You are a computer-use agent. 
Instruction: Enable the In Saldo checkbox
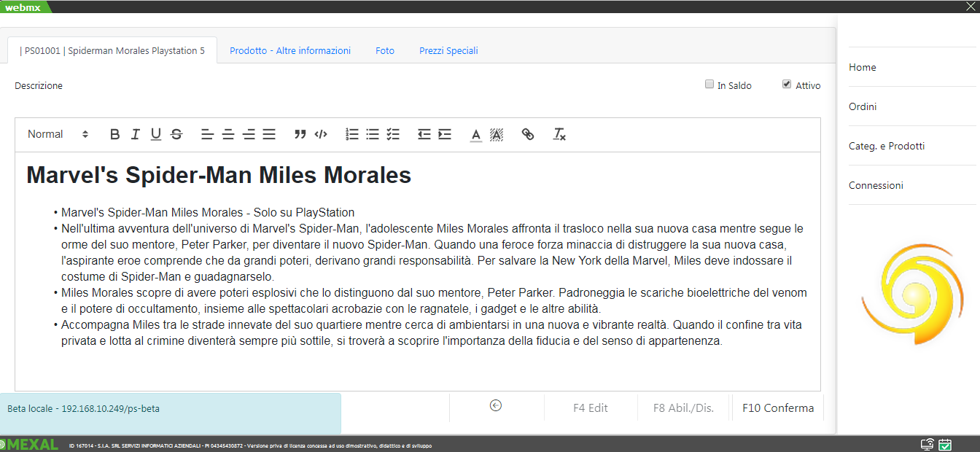[709, 85]
